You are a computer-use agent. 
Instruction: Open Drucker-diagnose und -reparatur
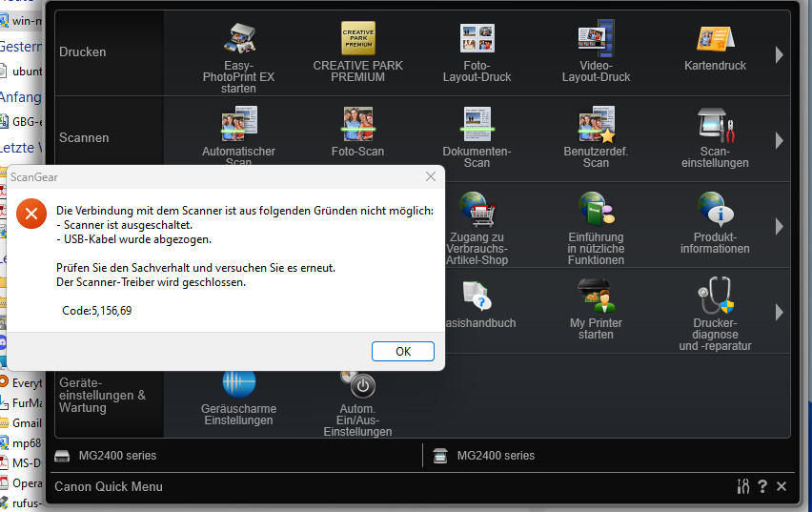coord(715,315)
